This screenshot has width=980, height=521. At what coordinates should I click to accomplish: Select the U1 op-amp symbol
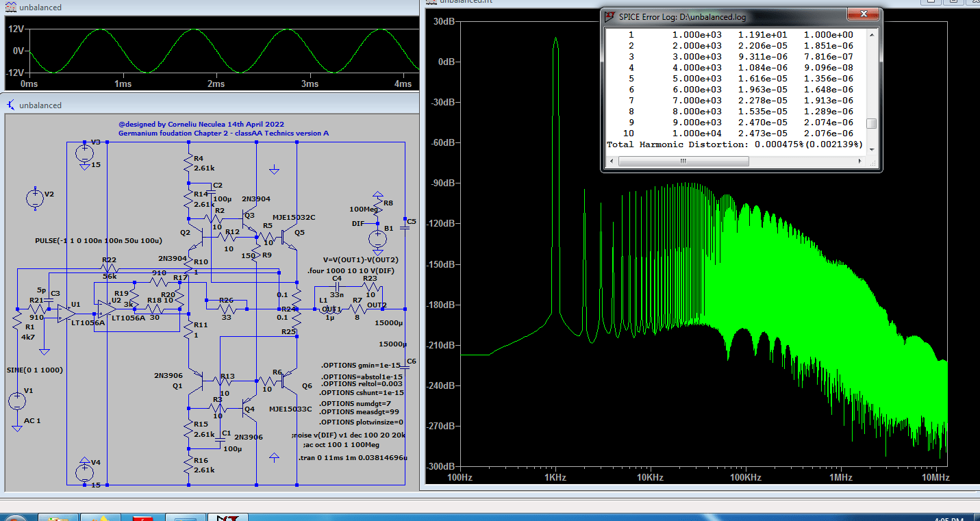(x=66, y=314)
